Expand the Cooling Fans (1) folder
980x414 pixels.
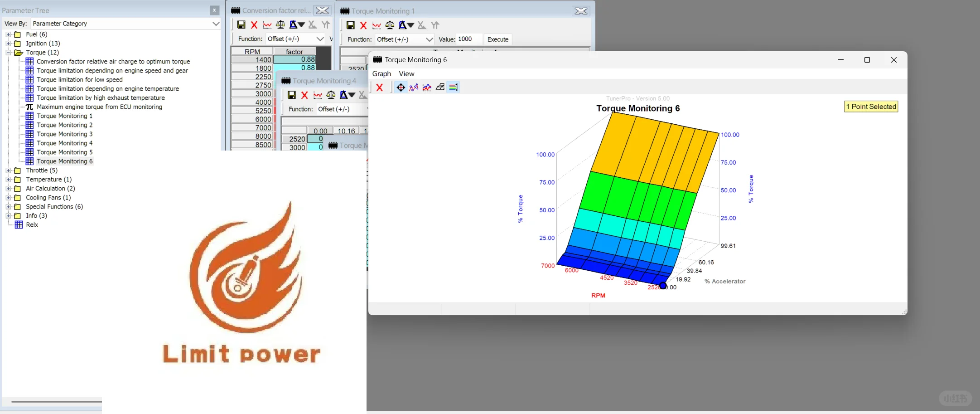pos(8,198)
